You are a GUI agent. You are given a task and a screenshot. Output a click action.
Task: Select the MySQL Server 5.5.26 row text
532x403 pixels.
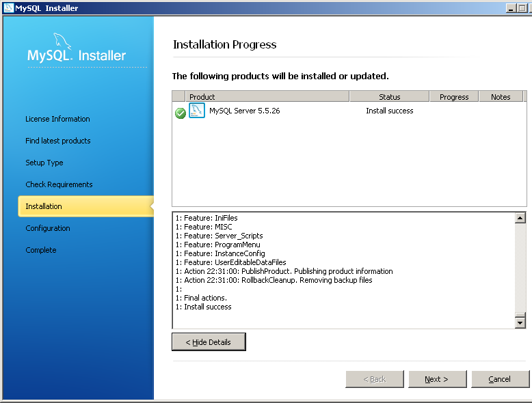245,111
